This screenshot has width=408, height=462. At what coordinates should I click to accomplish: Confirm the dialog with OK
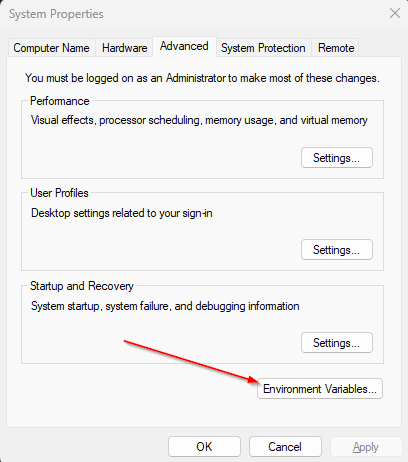204,447
